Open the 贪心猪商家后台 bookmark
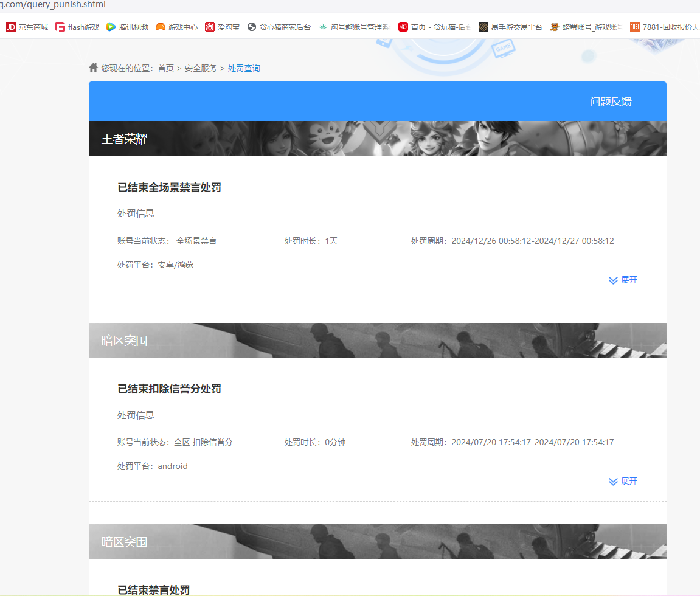The width and height of the screenshot is (700, 596). tap(279, 26)
